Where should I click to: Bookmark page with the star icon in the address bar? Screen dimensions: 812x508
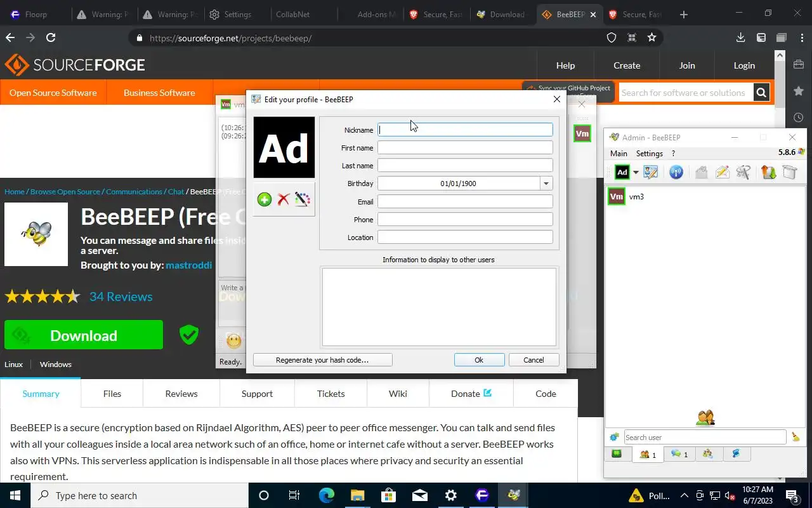click(652, 37)
